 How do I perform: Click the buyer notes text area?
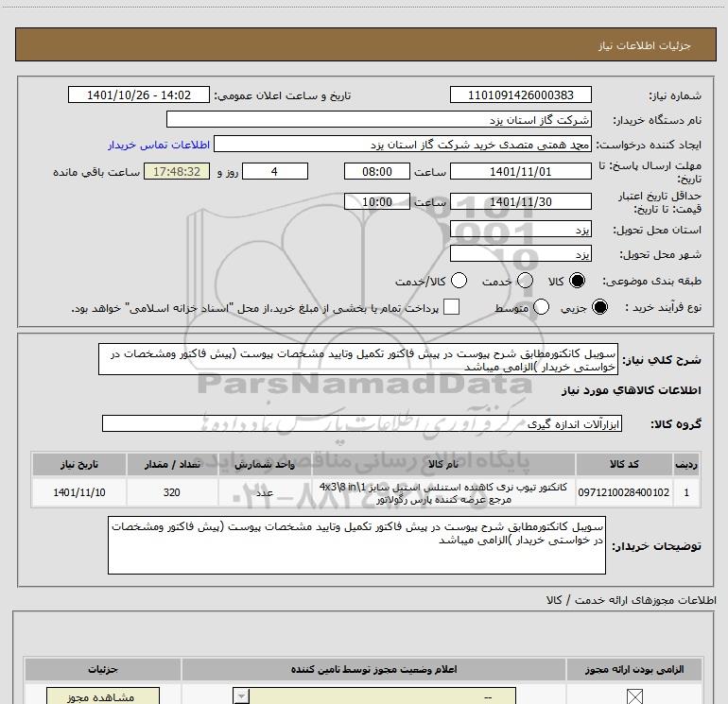(x=356, y=545)
